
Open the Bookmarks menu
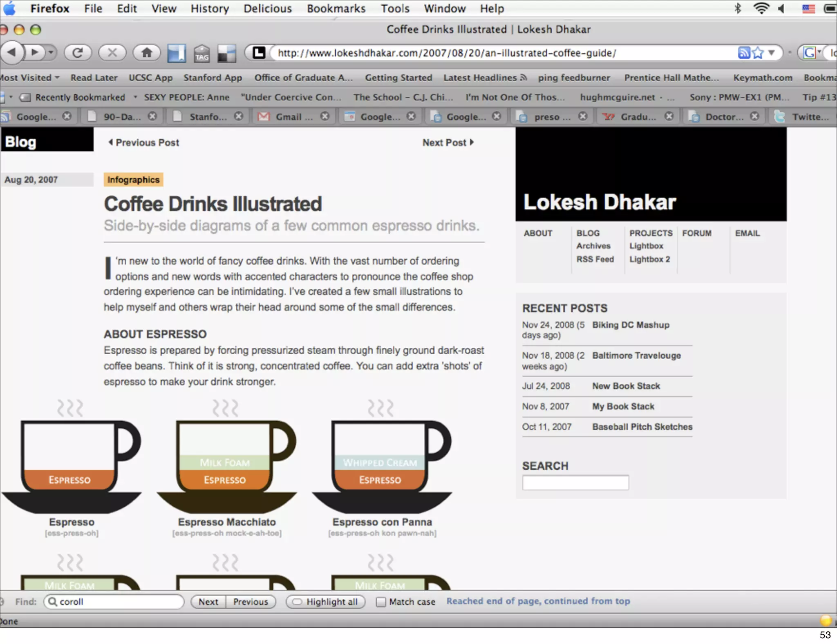pos(336,8)
